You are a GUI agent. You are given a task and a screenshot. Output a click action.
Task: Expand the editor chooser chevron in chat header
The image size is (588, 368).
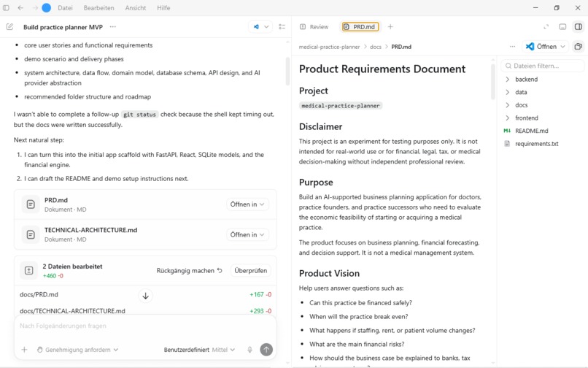coord(266,27)
